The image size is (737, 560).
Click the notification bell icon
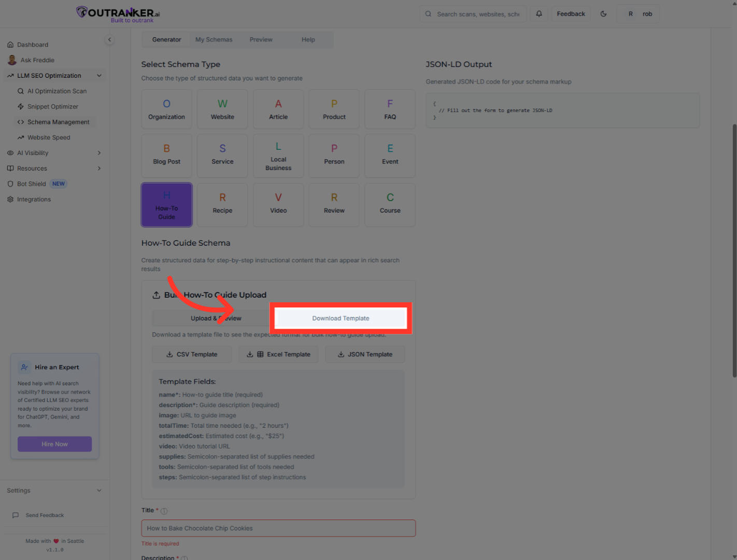tap(539, 14)
